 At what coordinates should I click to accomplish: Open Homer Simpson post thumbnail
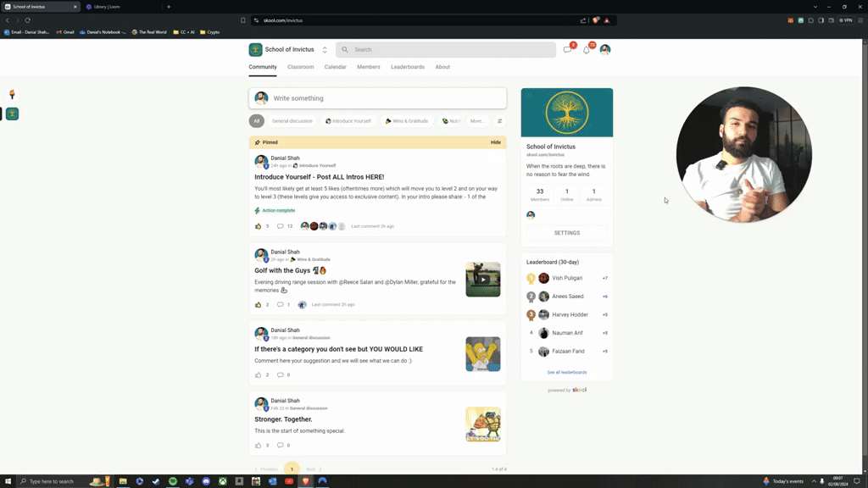[482, 354]
